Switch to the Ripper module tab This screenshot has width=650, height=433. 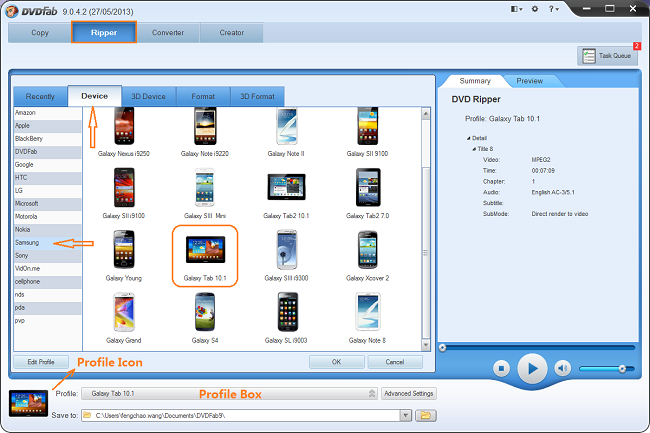(x=104, y=32)
